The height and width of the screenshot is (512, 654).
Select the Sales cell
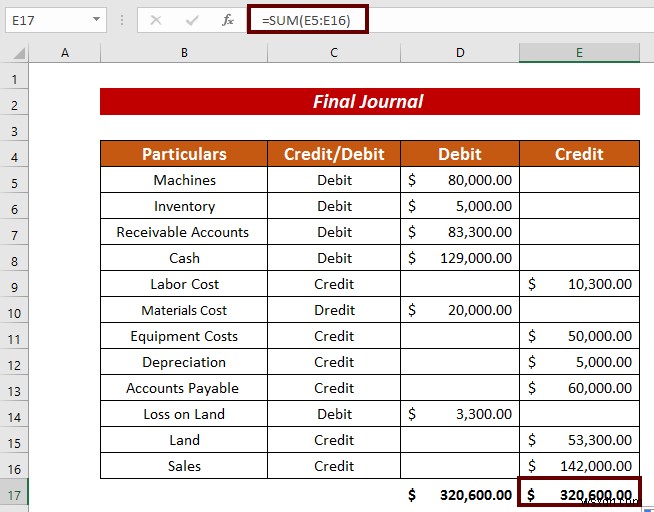click(184, 466)
